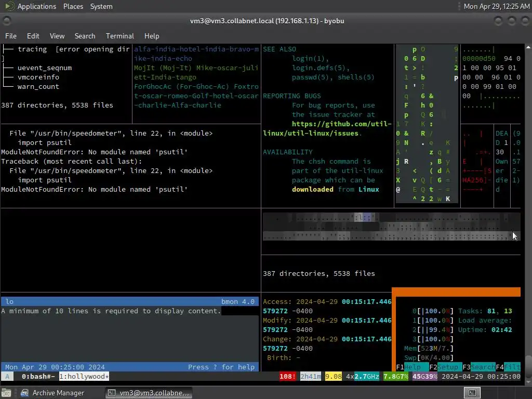This screenshot has height=399, width=532.
Task: Click the show desktop icon in taskbar
Action: coord(6,393)
